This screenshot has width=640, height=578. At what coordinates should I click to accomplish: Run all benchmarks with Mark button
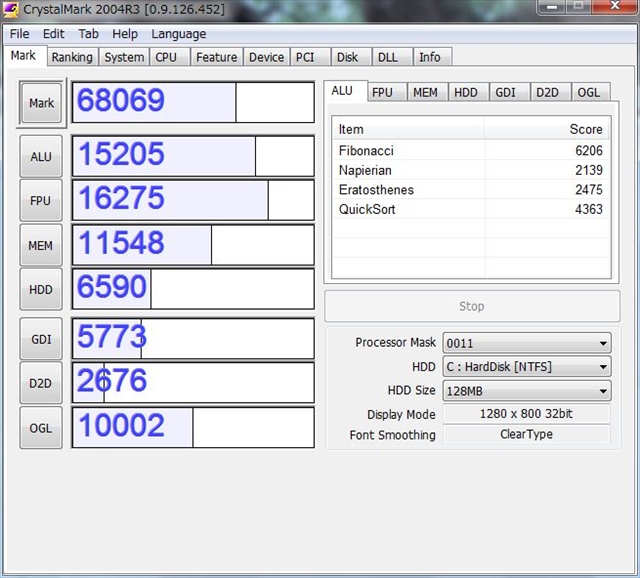coord(41,103)
